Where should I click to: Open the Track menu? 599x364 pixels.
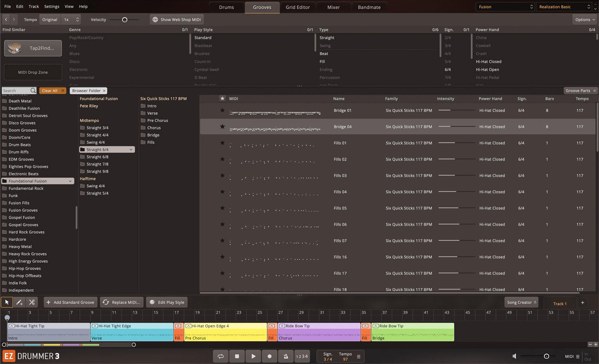tap(34, 6)
